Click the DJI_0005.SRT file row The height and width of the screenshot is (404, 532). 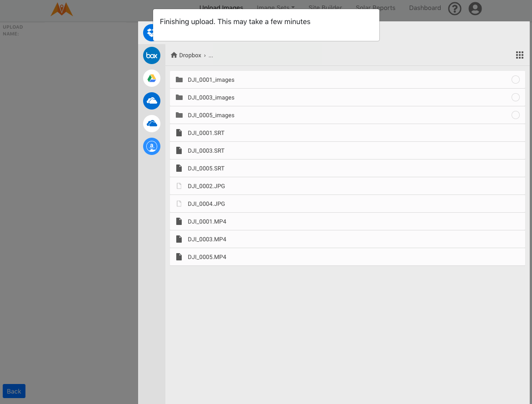348,168
